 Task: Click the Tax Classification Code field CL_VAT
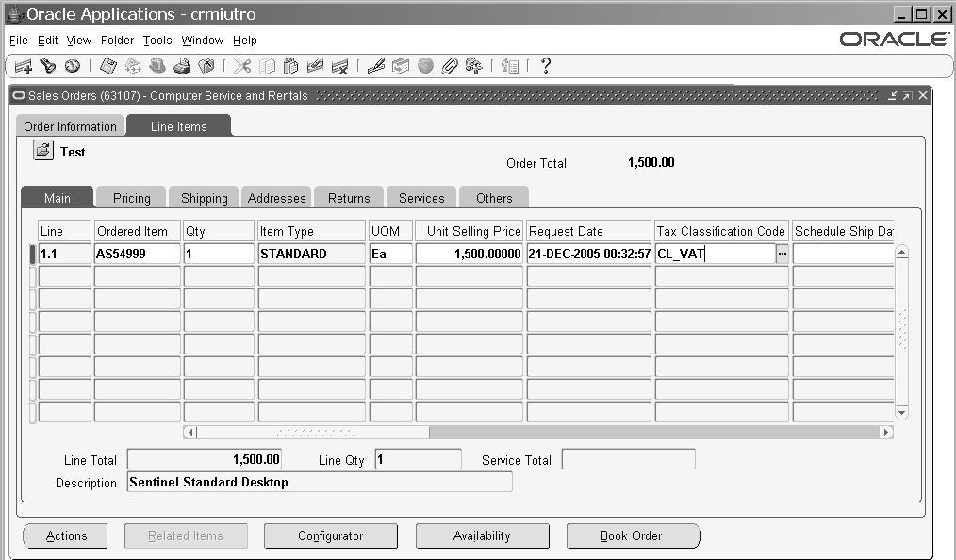point(716,254)
